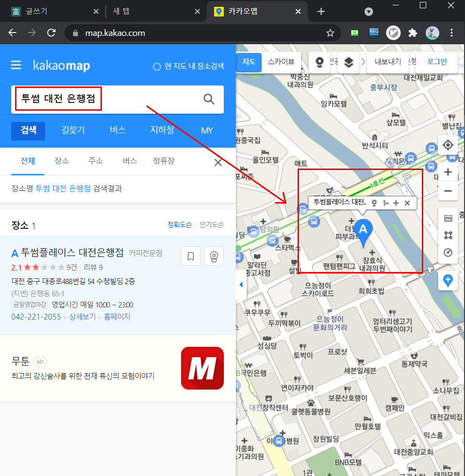This screenshot has height=476, width=465.
Task: Open the map layers icon
Action: [x=349, y=62]
